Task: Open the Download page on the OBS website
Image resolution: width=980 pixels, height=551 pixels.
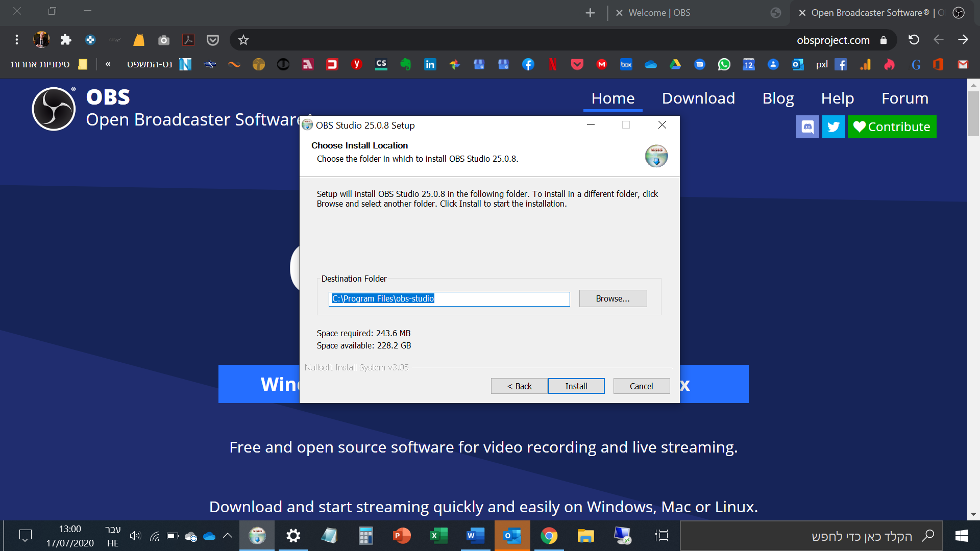Action: pyautogui.click(x=698, y=98)
